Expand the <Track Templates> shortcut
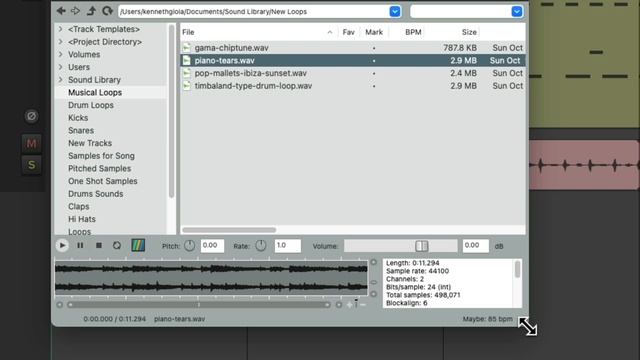The height and width of the screenshot is (360, 640). point(60,29)
